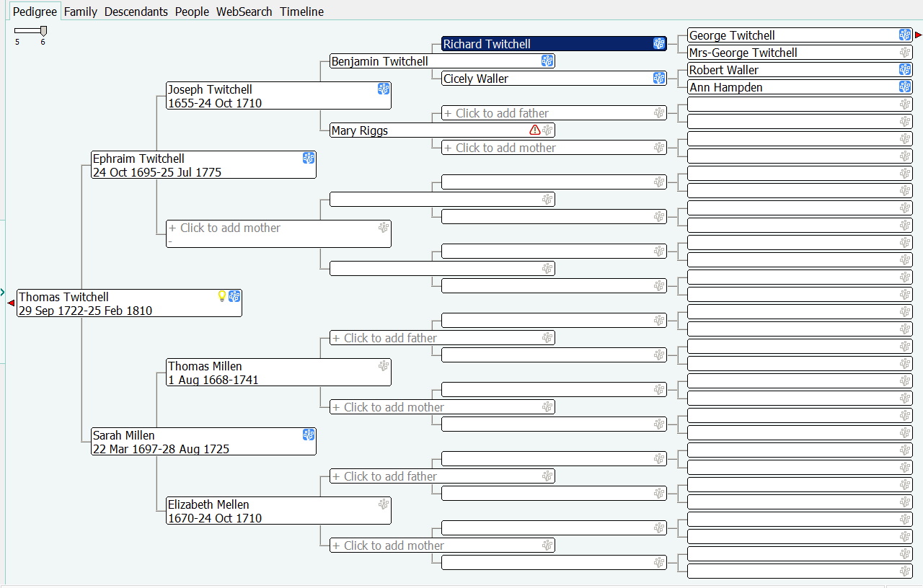Add mother for Mary Riggs

pos(554,148)
